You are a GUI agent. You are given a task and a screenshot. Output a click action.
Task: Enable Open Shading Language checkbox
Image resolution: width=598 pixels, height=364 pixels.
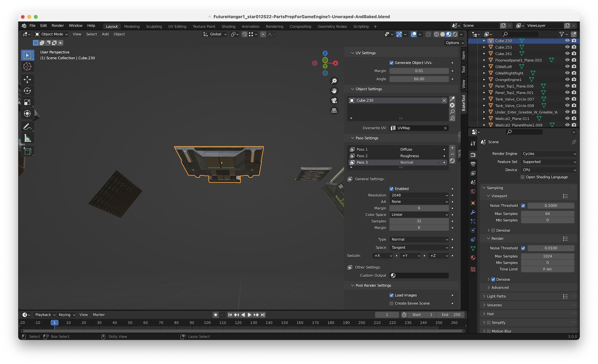pos(523,177)
